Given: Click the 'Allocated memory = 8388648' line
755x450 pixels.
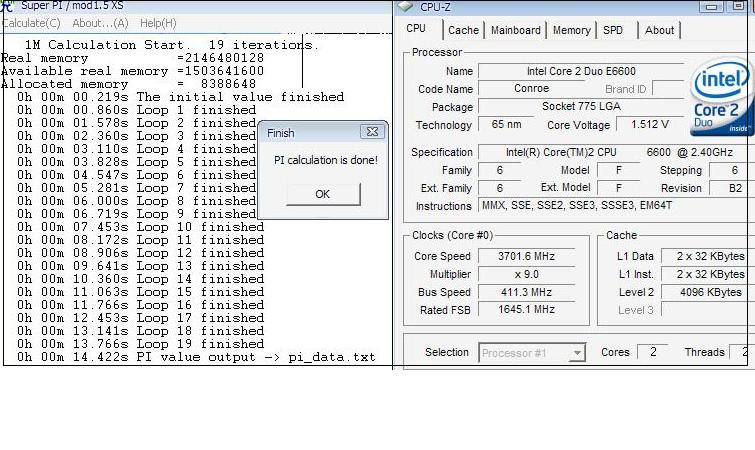Looking at the screenshot, I should pos(129,84).
